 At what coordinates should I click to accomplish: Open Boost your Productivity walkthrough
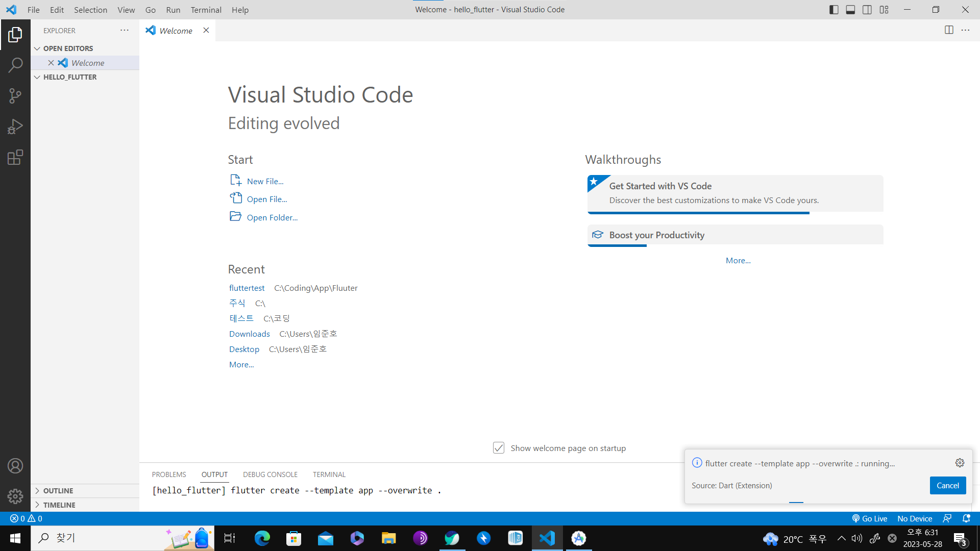pyautogui.click(x=736, y=235)
